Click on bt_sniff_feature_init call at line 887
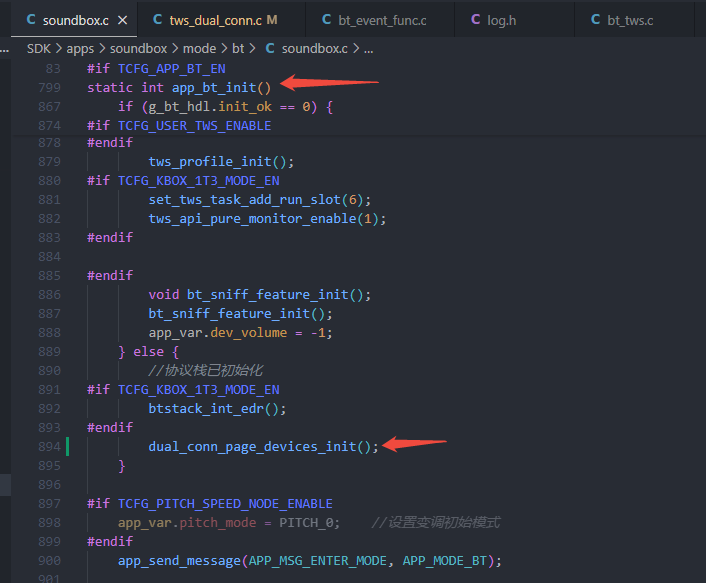The image size is (706, 583). coord(229,314)
